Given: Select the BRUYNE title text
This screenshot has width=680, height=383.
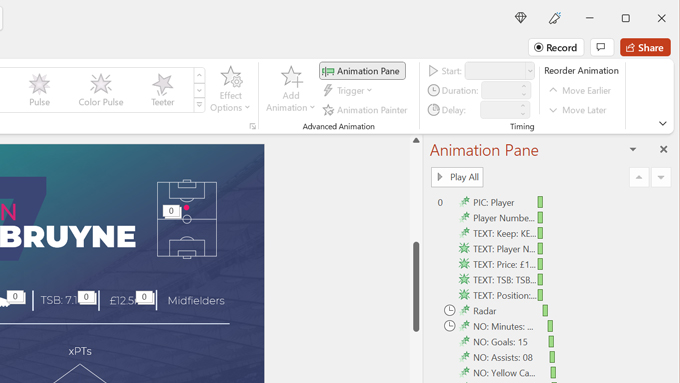Looking at the screenshot, I should coord(68,237).
